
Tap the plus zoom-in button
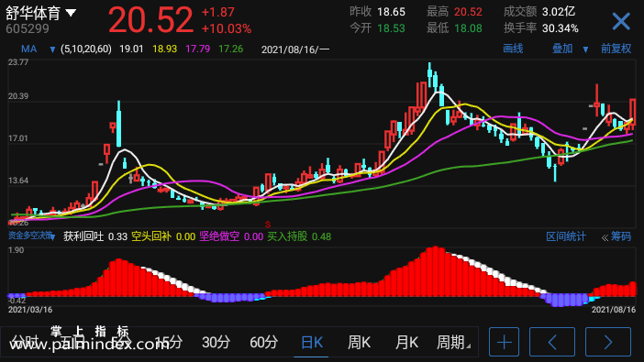[504, 342]
